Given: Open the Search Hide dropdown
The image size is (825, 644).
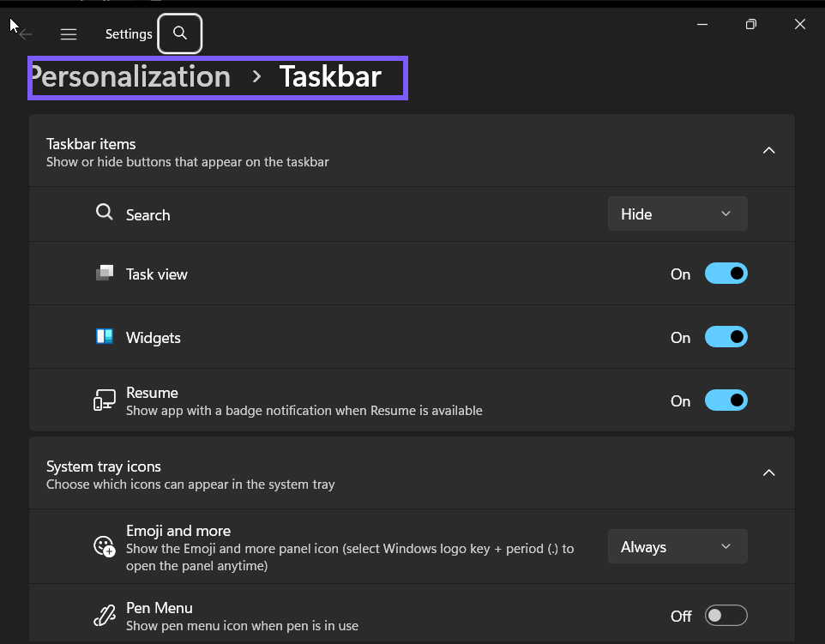Looking at the screenshot, I should pos(677,214).
